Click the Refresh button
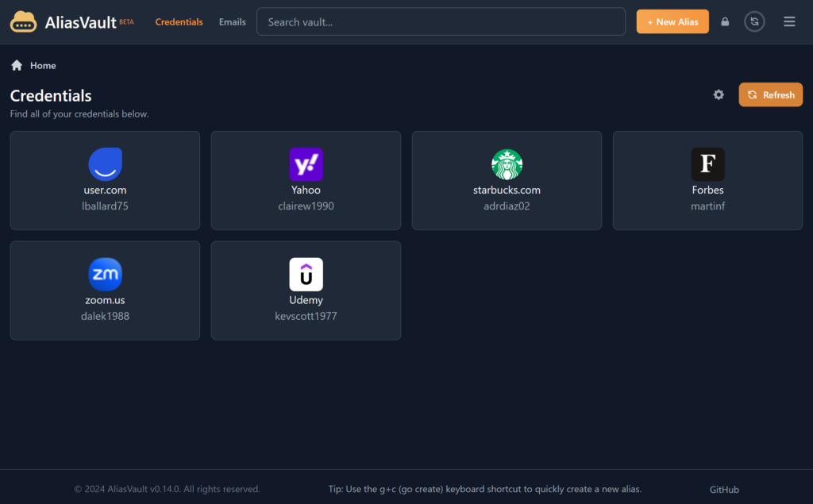 [770, 94]
